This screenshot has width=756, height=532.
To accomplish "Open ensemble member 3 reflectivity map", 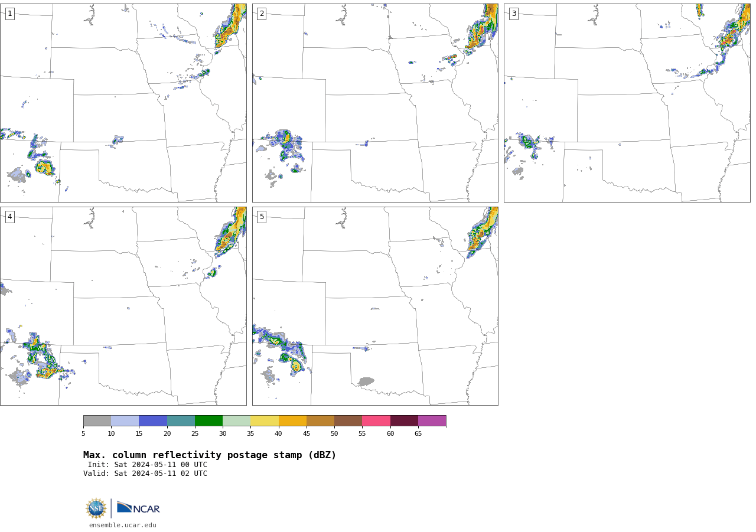I will point(627,103).
